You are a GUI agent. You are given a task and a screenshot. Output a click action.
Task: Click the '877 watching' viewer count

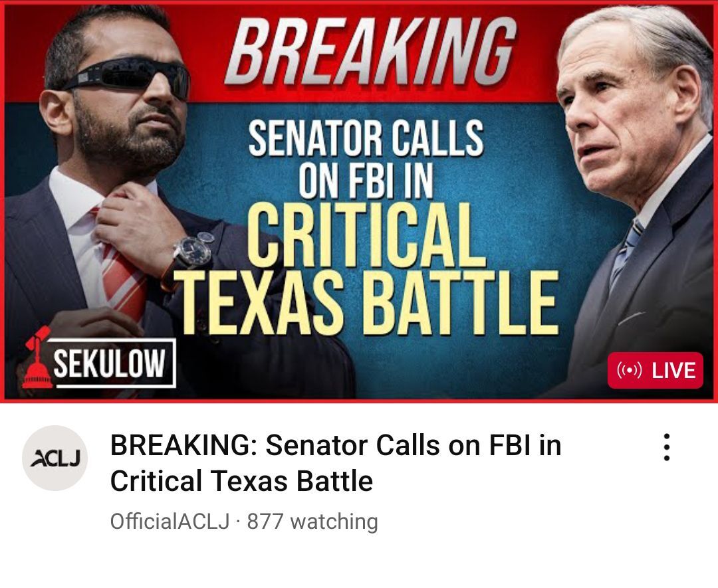(312, 521)
